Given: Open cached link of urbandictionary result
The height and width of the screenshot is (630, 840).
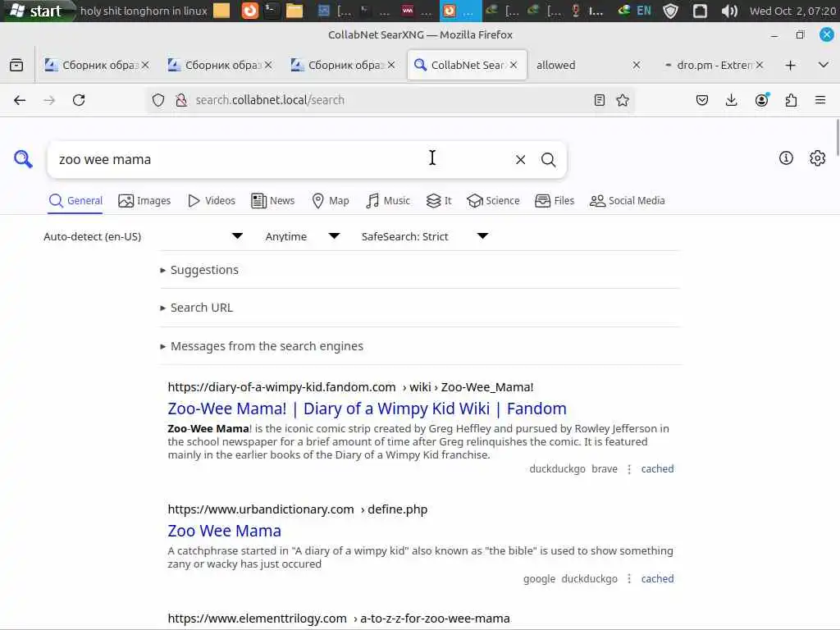Looking at the screenshot, I should coord(657,578).
